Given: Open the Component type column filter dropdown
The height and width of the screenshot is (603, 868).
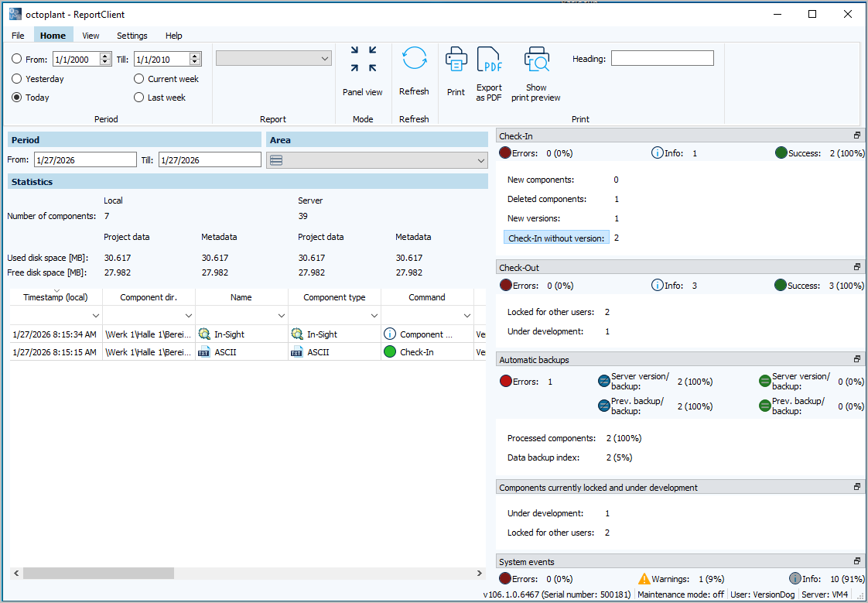Looking at the screenshot, I should point(374,315).
